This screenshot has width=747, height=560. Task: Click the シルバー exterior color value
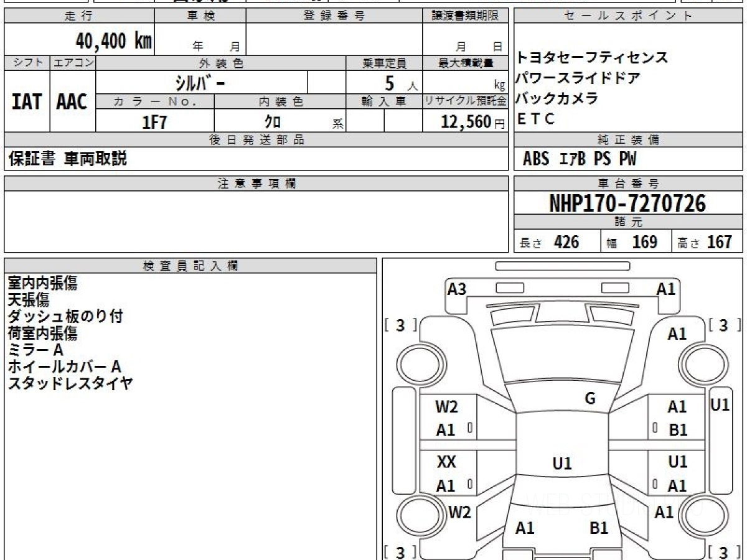click(199, 83)
